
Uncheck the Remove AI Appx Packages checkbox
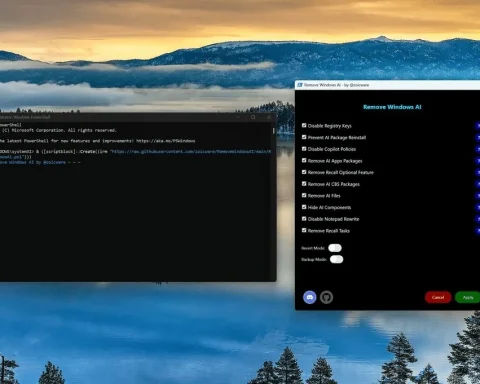coord(304,160)
